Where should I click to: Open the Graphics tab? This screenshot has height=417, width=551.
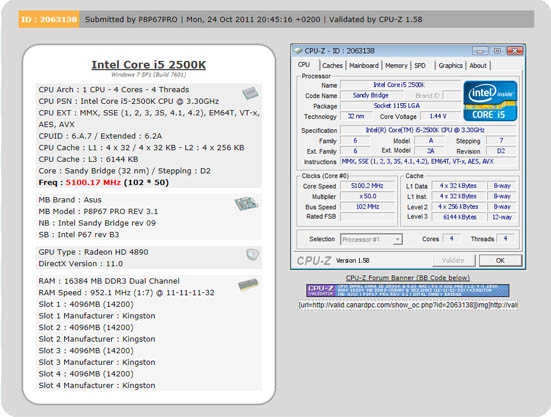click(x=450, y=66)
